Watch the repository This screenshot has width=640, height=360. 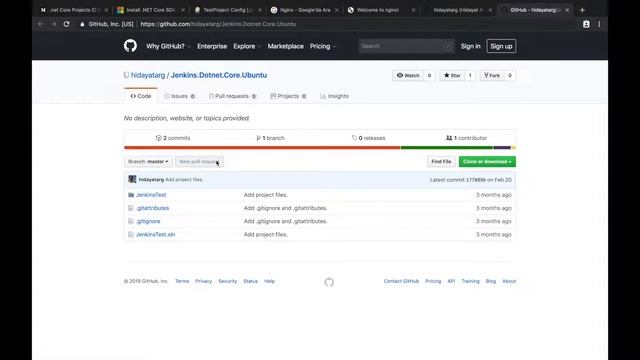408,76
